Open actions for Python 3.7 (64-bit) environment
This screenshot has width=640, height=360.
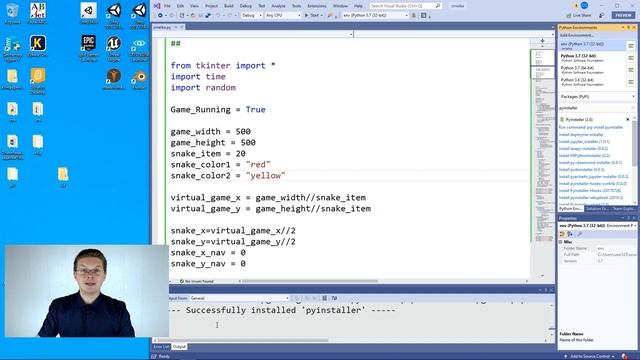[x=631, y=70]
